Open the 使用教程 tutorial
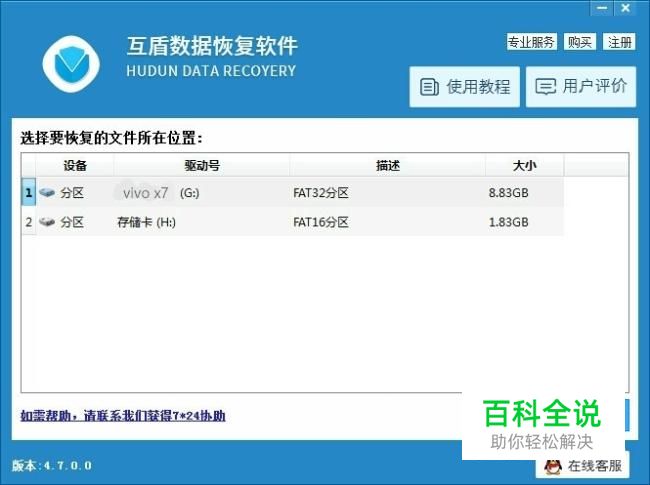Viewport: 650px width, 485px height. click(465, 87)
